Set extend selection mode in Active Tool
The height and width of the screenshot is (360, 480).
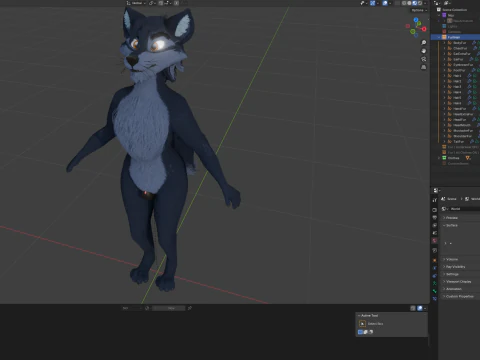tap(366, 332)
